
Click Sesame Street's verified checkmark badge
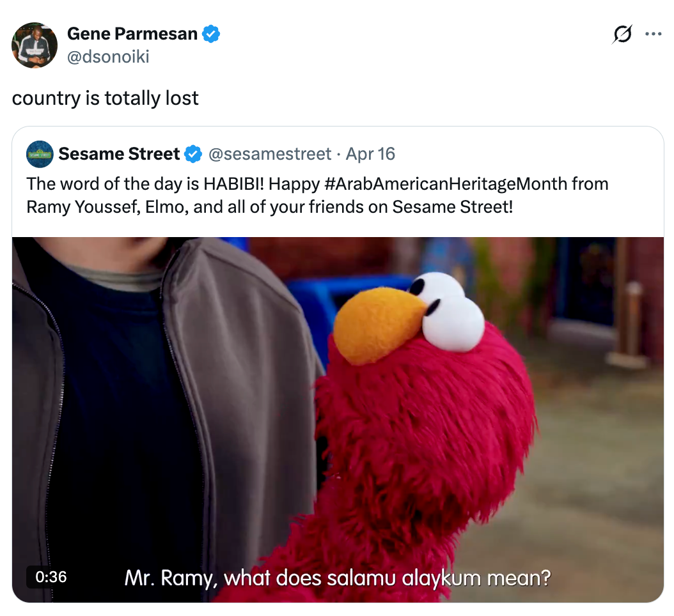pyautogui.click(x=193, y=154)
